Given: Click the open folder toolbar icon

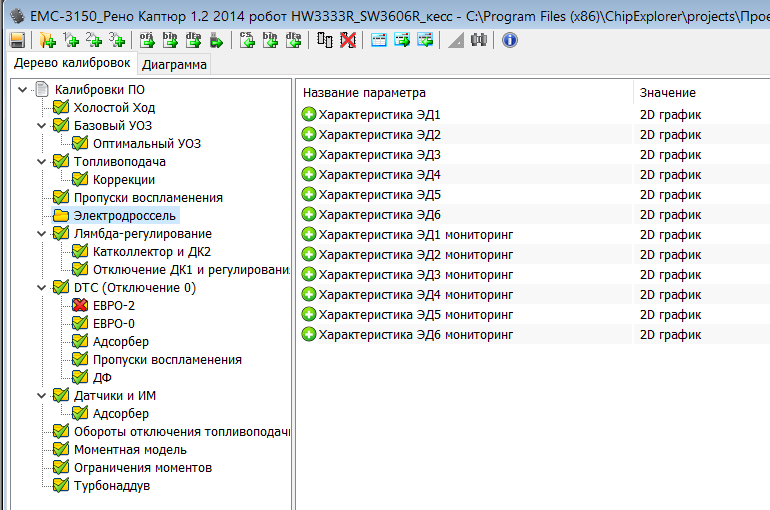Looking at the screenshot, I should click(47, 40).
